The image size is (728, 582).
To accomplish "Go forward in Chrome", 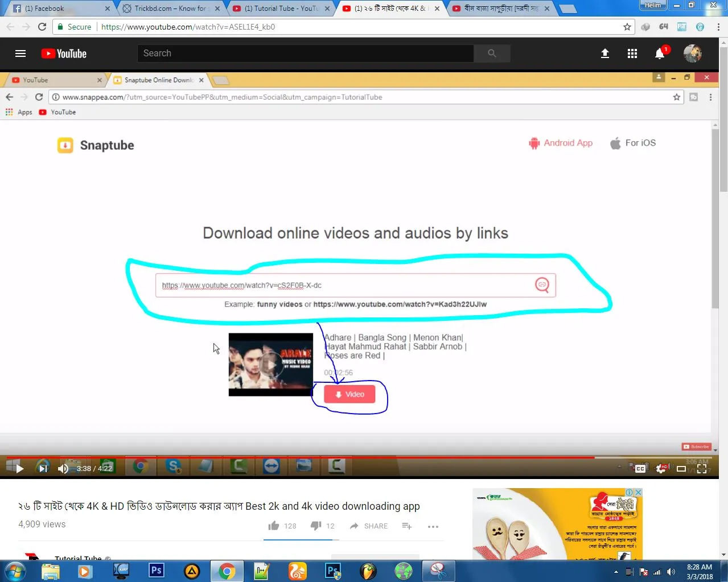I will (26, 27).
